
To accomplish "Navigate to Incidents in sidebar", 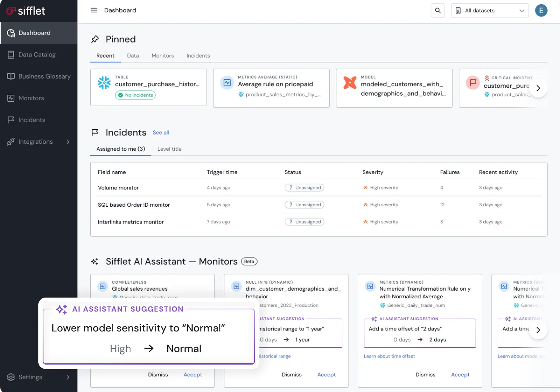I will pyautogui.click(x=32, y=120).
